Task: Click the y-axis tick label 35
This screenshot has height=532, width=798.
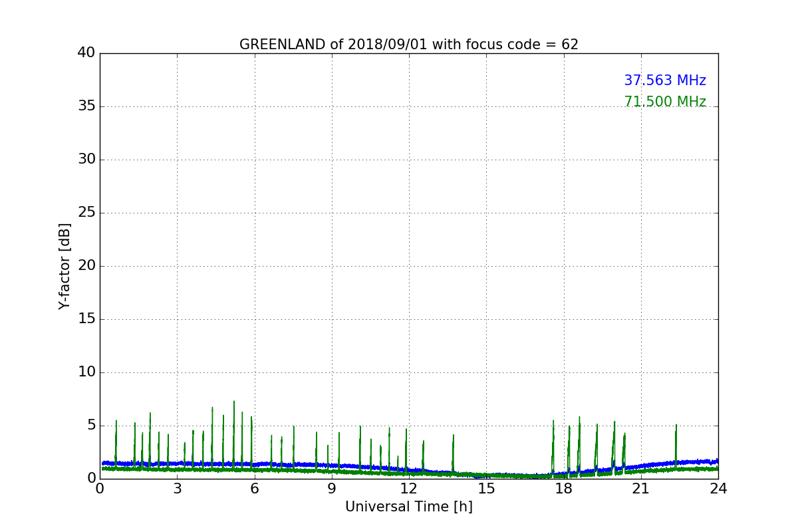Action: (86, 106)
